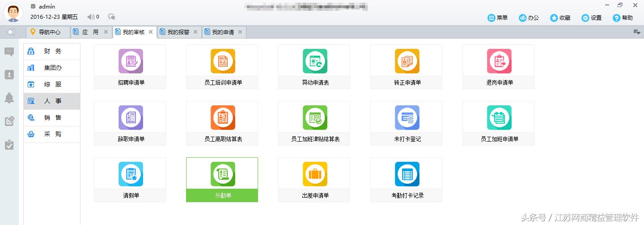
Task: Click the edit pencil icon in left sidebar
Action: point(9,121)
